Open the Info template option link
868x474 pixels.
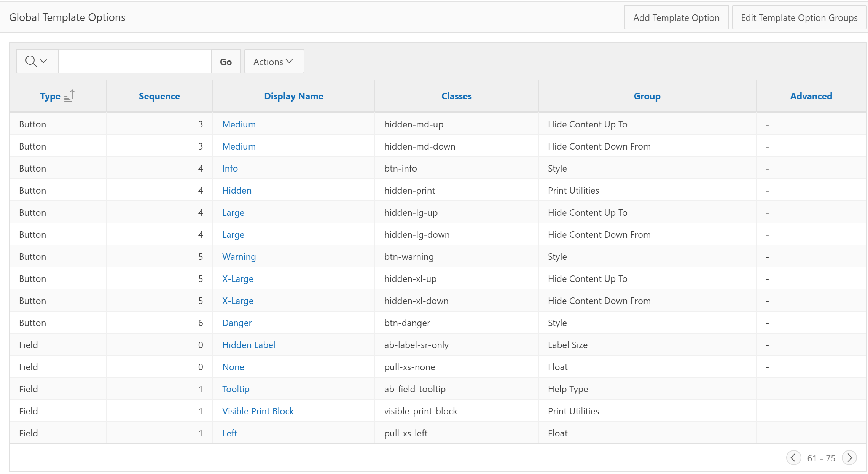pyautogui.click(x=230, y=169)
